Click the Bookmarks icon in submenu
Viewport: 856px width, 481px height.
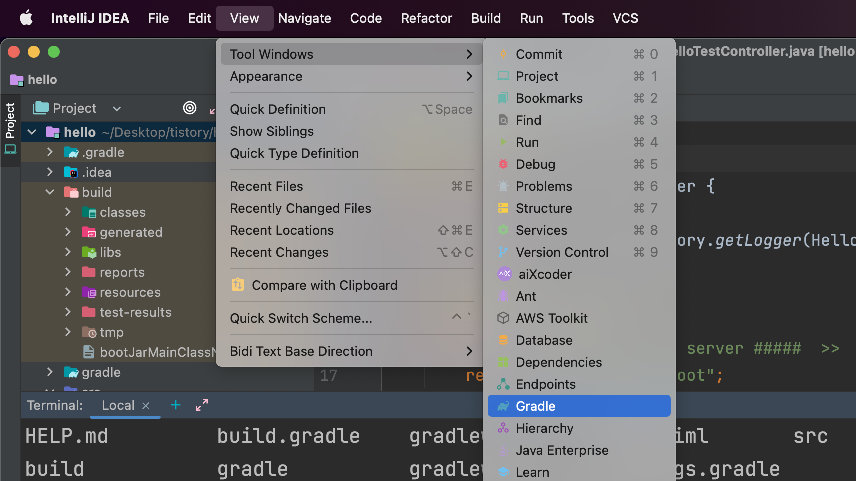click(x=503, y=98)
